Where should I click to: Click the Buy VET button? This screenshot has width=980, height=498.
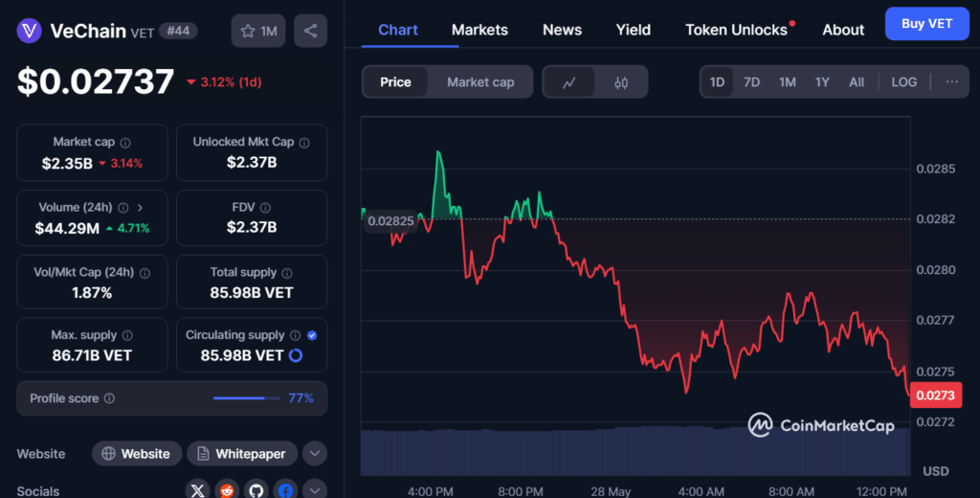click(926, 24)
